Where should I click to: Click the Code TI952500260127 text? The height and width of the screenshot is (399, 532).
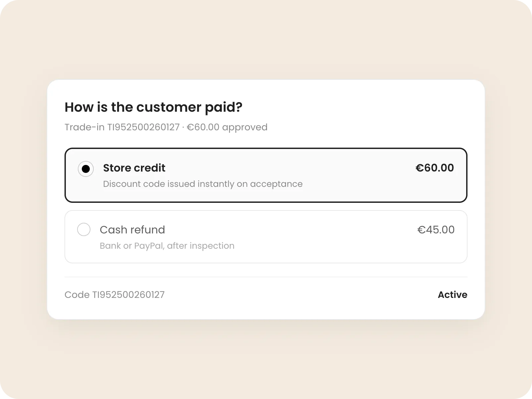click(115, 295)
